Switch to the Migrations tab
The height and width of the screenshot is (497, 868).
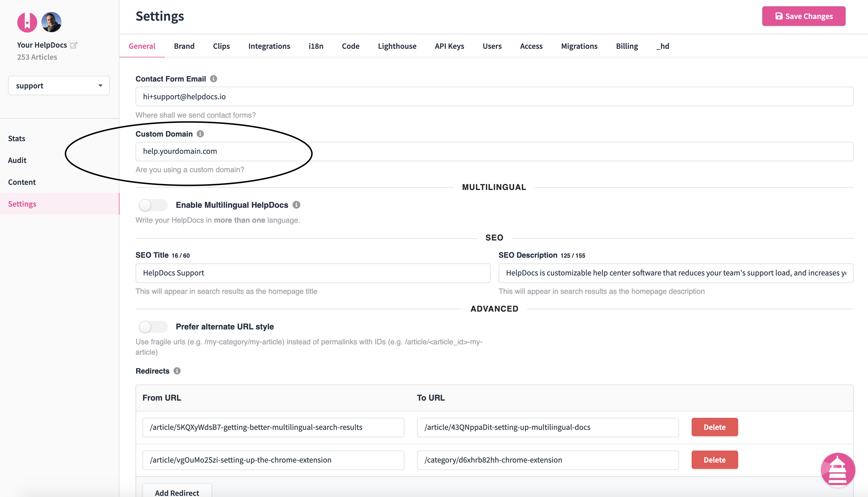[x=579, y=46]
